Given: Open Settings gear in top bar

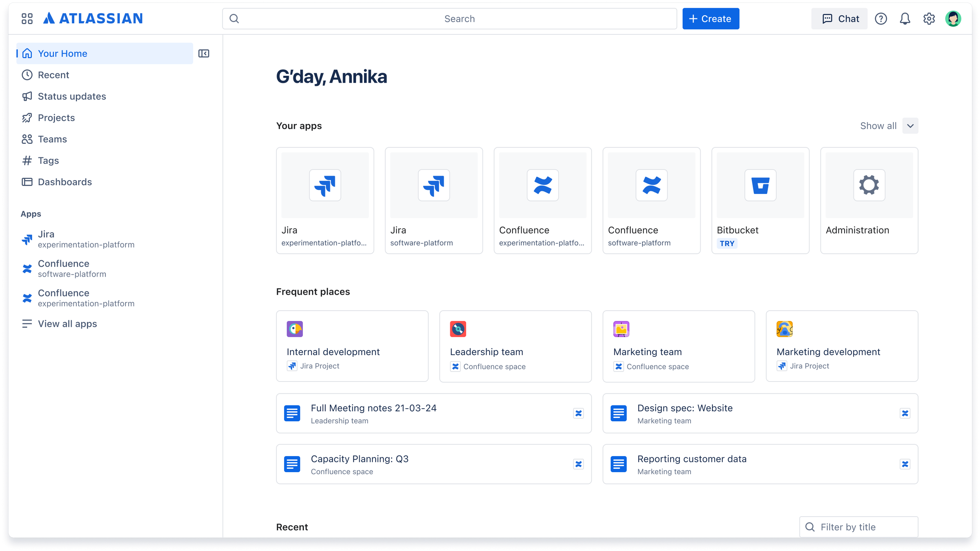Looking at the screenshot, I should click(929, 18).
